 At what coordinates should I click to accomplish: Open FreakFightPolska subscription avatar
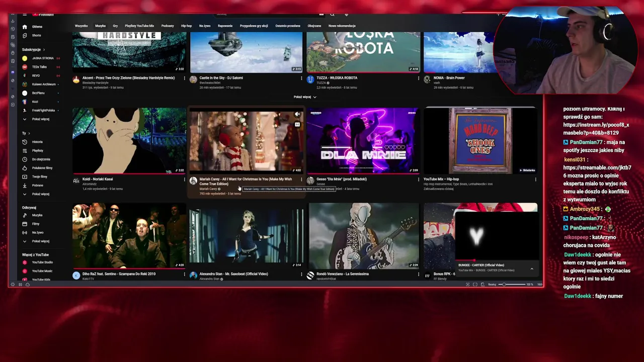click(x=25, y=111)
